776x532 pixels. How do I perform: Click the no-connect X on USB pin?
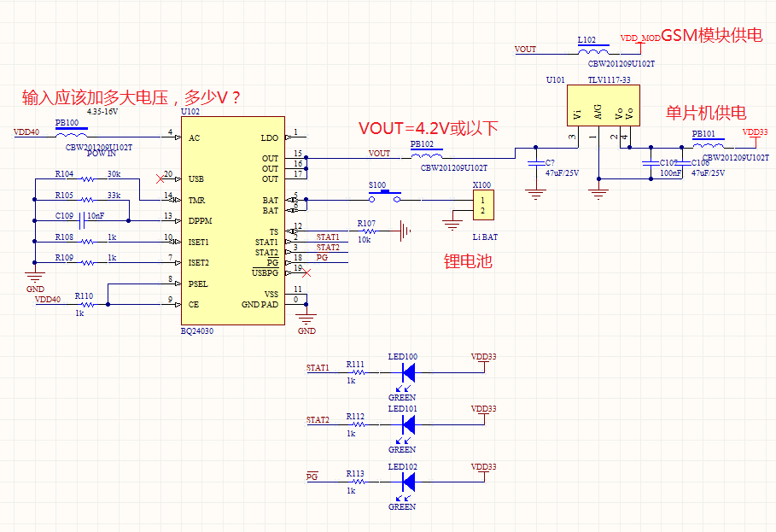coord(160,179)
